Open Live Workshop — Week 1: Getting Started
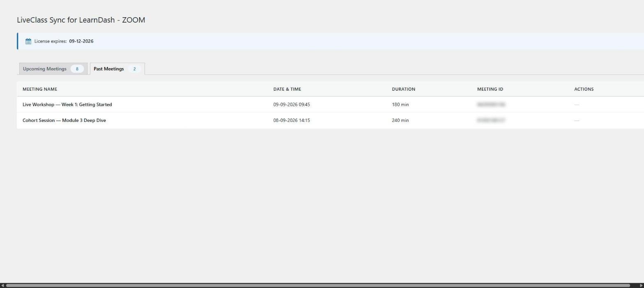The height and width of the screenshot is (288, 644). pos(67,105)
